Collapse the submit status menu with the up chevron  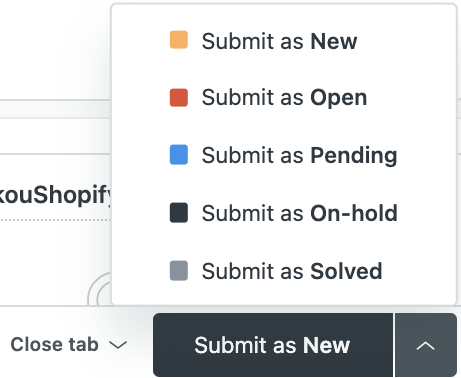pos(426,345)
